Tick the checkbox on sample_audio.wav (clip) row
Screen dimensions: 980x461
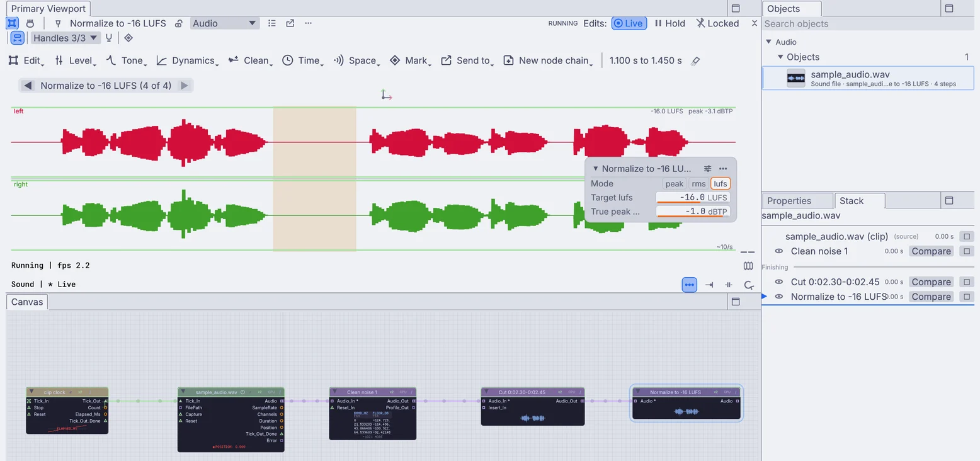point(967,237)
